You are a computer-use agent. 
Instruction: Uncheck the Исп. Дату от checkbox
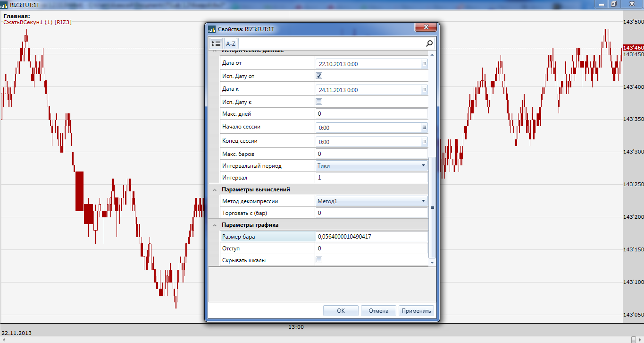(x=319, y=76)
